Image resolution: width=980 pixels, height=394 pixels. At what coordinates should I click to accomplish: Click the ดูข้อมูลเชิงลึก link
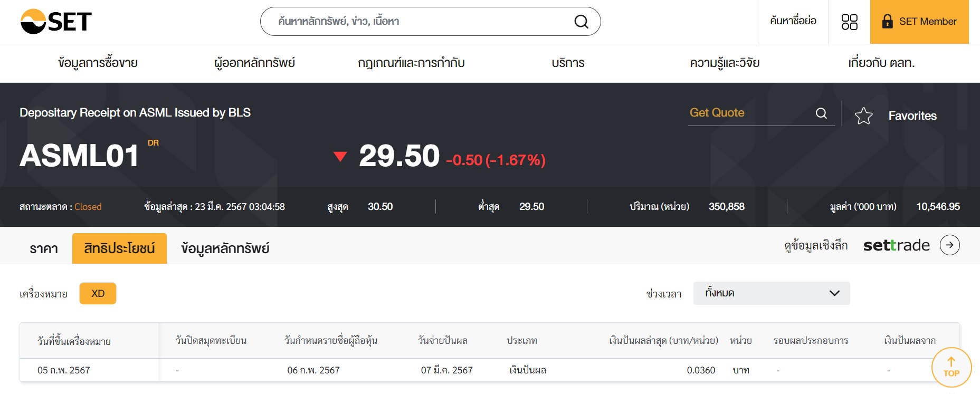816,245
